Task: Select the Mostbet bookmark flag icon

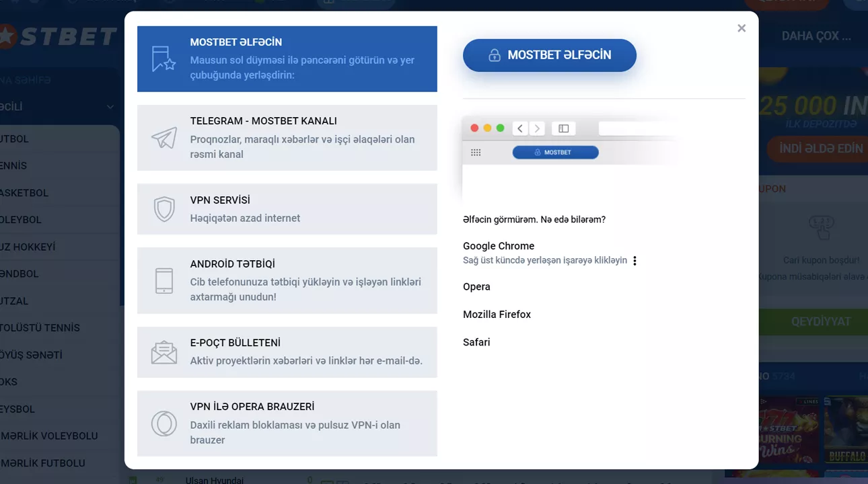Action: click(x=164, y=58)
